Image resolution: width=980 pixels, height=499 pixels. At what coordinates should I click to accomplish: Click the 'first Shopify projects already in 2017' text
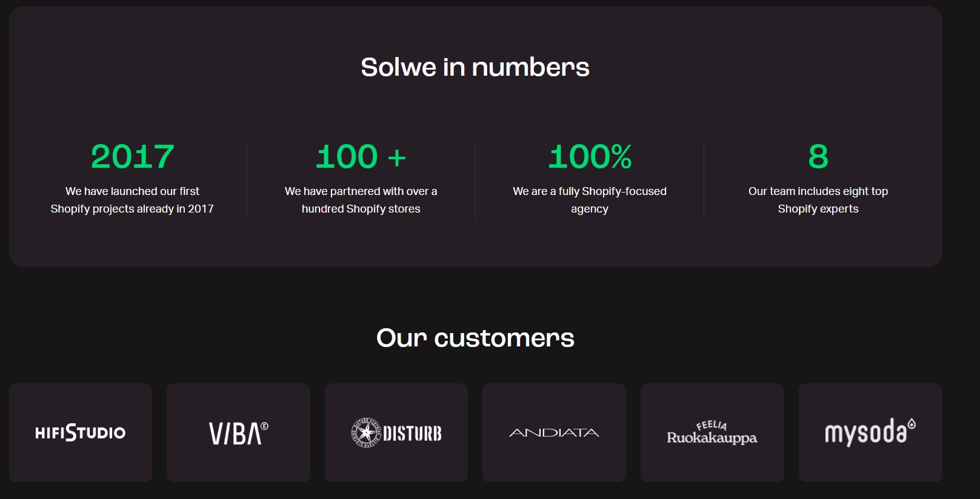coord(132,200)
